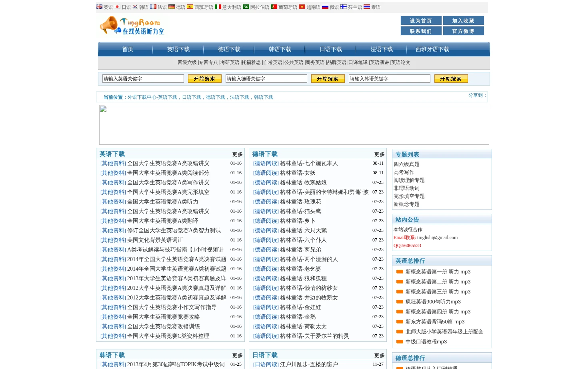
Task: Open the 官方微博 button
Action: [x=464, y=31]
